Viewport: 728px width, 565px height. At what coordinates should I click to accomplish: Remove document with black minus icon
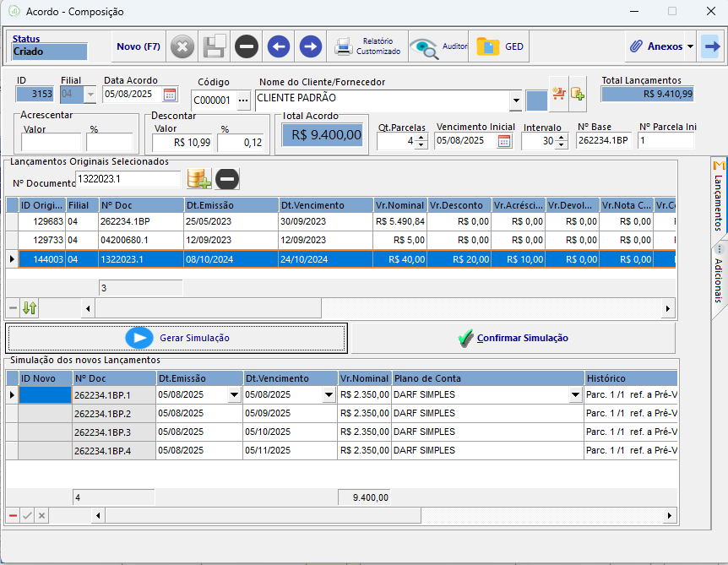227,179
